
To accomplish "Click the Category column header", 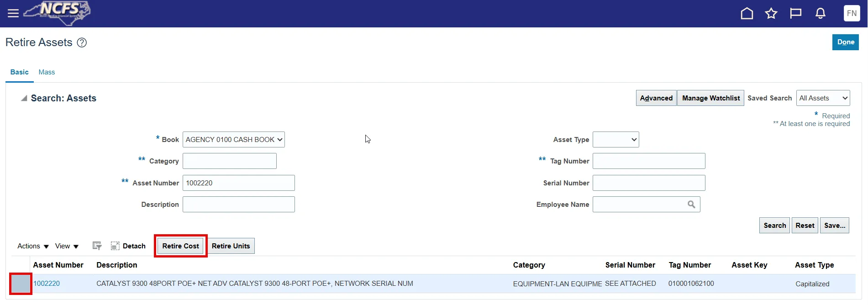I will pos(529,265).
